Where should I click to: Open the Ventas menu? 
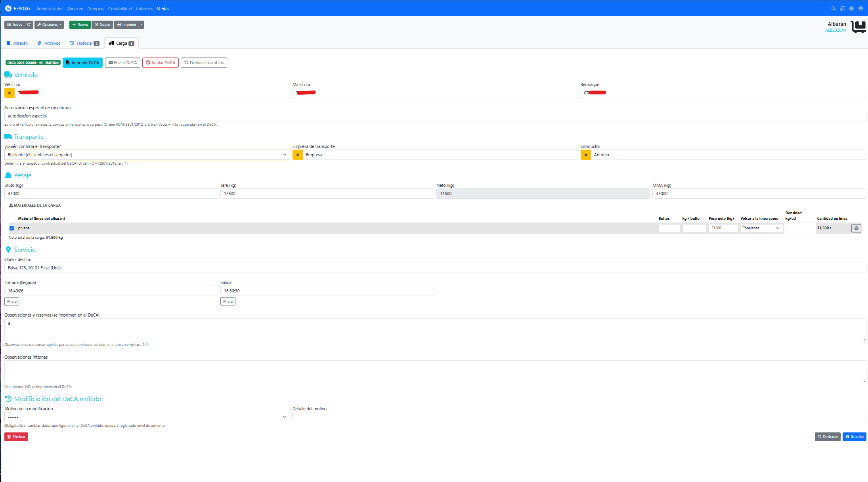[163, 9]
